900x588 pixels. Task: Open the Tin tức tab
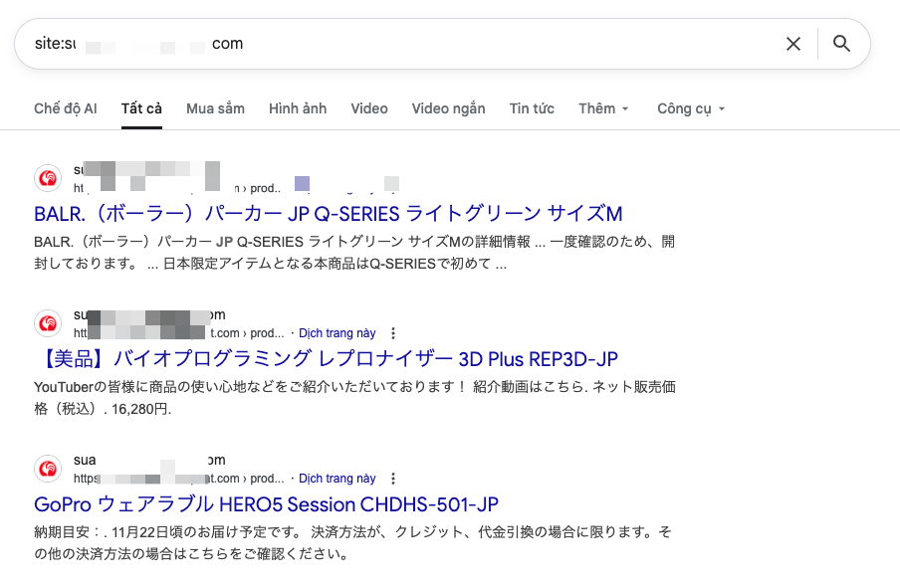(x=532, y=108)
